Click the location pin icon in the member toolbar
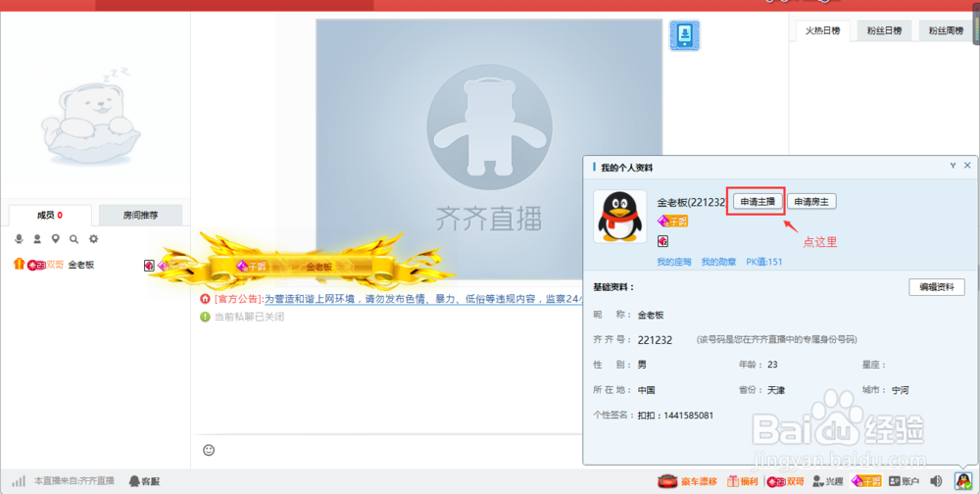 coord(56,239)
